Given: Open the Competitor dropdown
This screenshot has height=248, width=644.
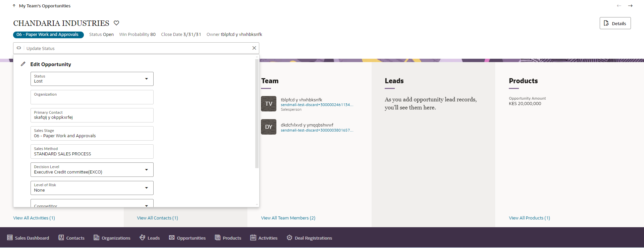Looking at the screenshot, I should pos(92,203).
